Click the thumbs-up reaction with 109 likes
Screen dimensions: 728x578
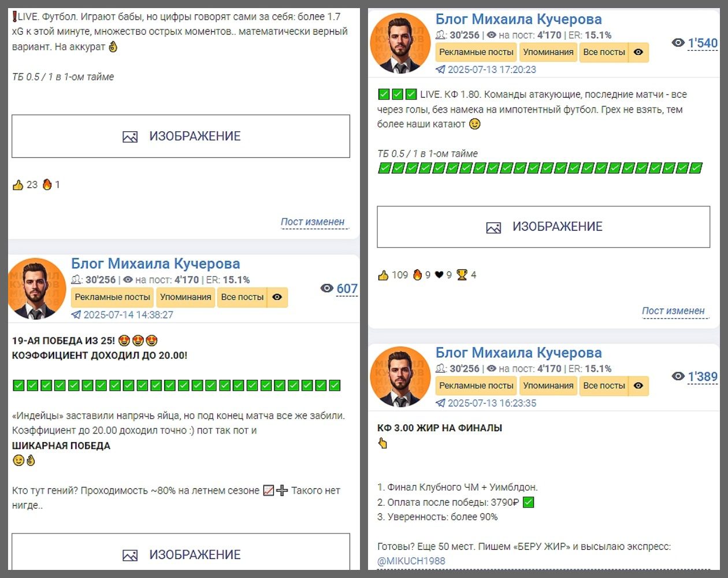coord(383,275)
